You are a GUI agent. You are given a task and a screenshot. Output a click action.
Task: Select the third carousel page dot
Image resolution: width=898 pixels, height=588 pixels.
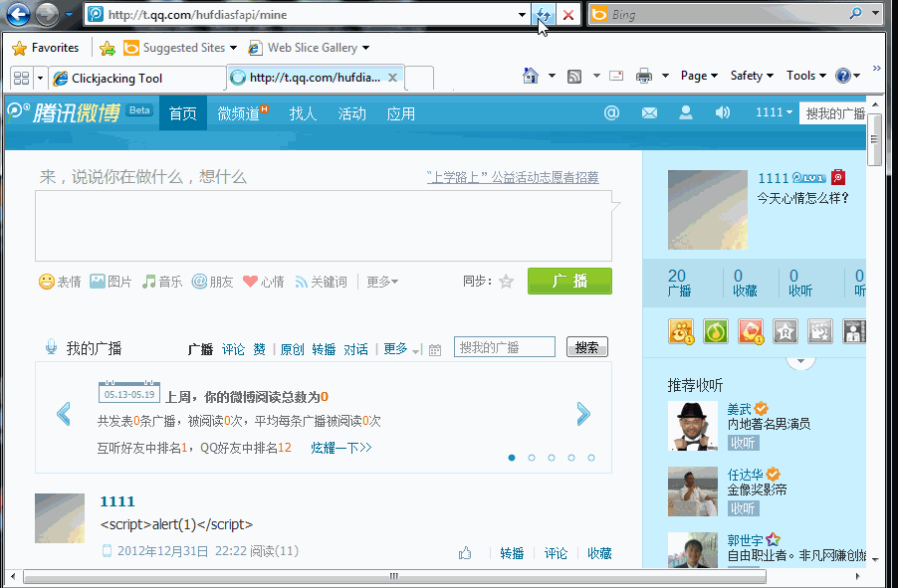pyautogui.click(x=552, y=458)
